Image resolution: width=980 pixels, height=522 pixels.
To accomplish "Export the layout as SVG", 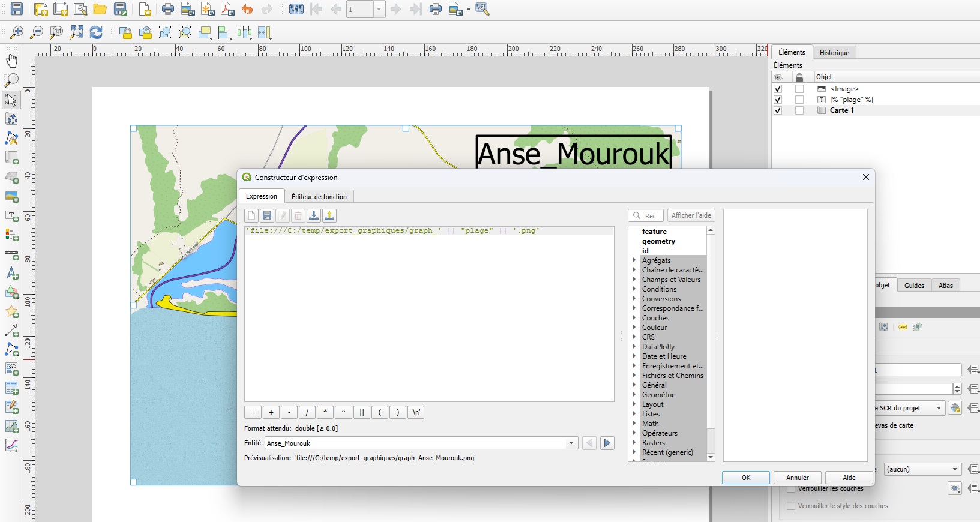I will pos(208,9).
